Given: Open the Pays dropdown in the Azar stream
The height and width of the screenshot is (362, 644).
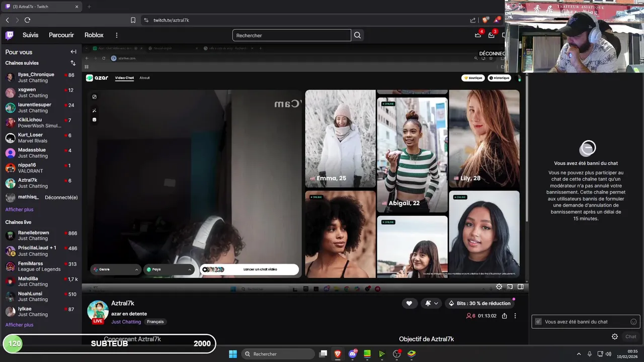Looking at the screenshot, I should [169, 269].
